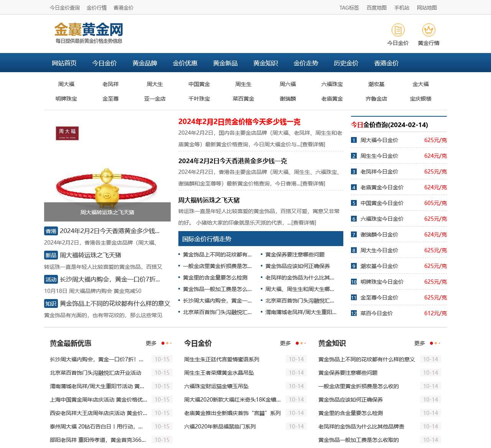
Task: Open the 网站地图 link at top right
Action: click(x=427, y=7)
